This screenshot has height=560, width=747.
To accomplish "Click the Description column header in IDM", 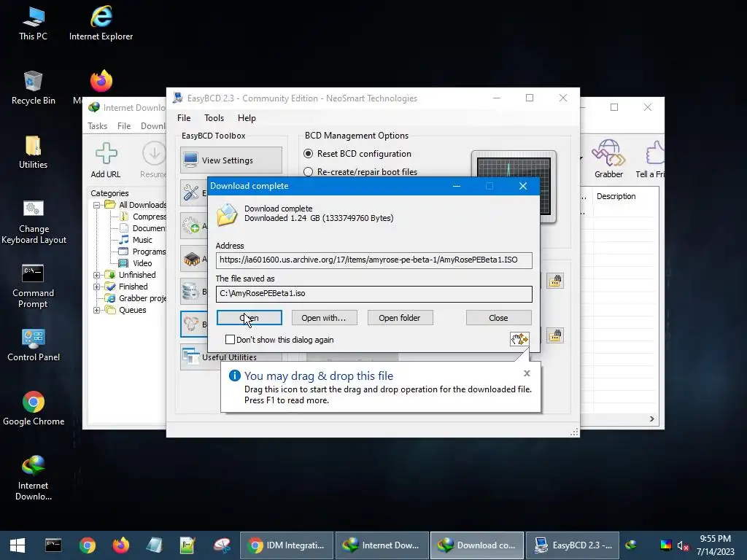I will click(626, 196).
